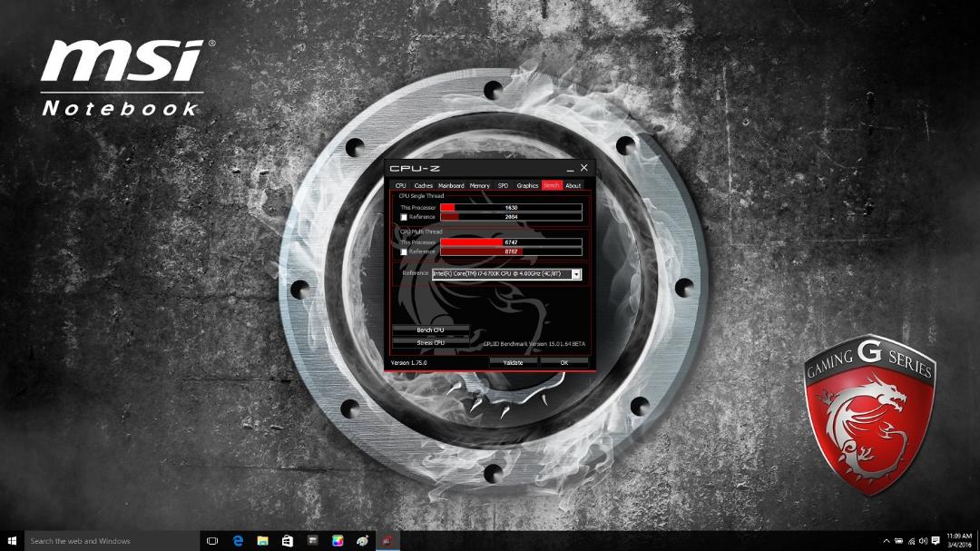Launch Microsoft Edge from the taskbar
The height and width of the screenshot is (551, 980).
[x=238, y=541]
